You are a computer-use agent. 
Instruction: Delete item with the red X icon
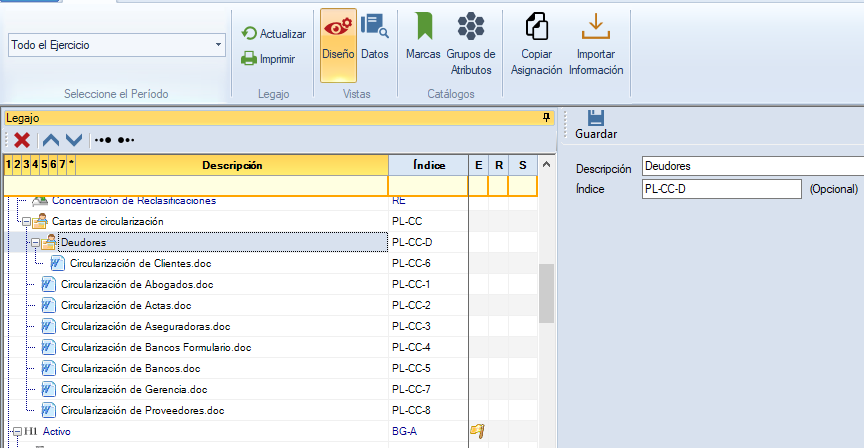(21, 140)
